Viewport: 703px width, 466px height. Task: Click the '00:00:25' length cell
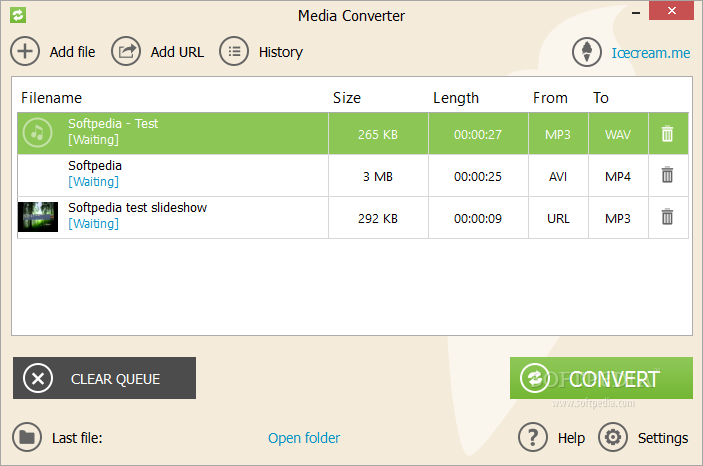point(478,177)
